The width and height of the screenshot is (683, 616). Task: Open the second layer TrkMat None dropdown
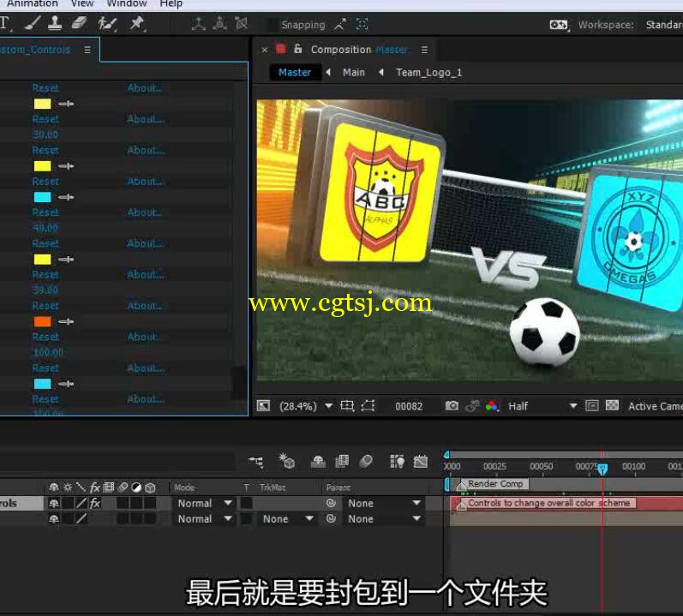click(287, 519)
